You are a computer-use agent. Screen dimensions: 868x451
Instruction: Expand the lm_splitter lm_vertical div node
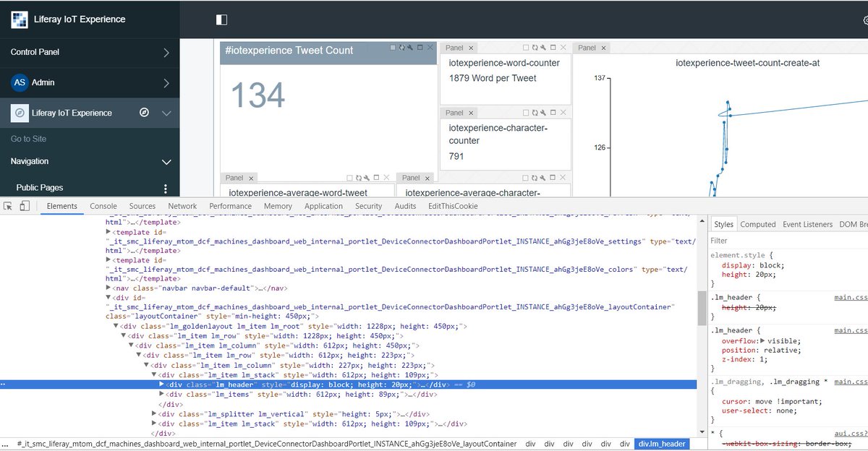(154, 413)
